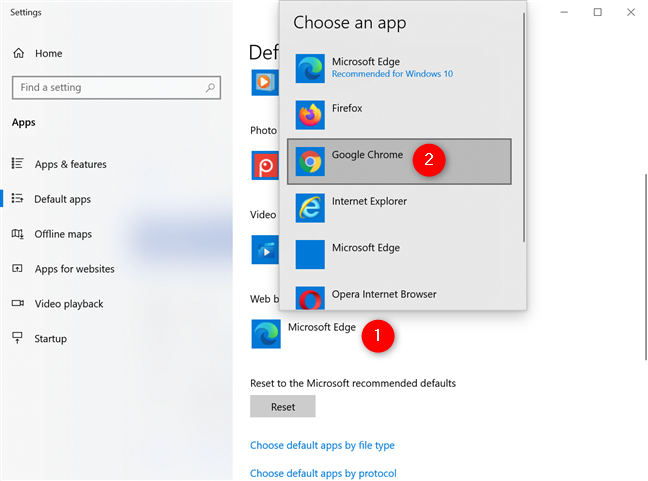
Task: Select Google Chrome from the list
Action: 399,162
